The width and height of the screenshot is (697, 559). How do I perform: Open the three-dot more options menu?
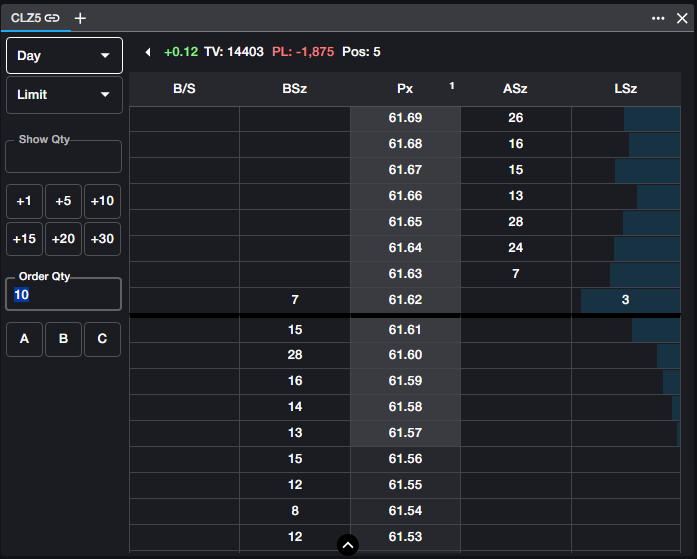click(x=658, y=18)
